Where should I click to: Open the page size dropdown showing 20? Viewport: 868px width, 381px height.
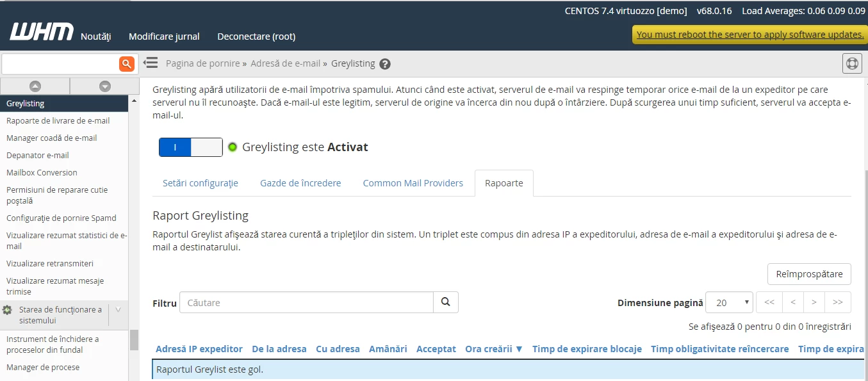click(x=729, y=302)
